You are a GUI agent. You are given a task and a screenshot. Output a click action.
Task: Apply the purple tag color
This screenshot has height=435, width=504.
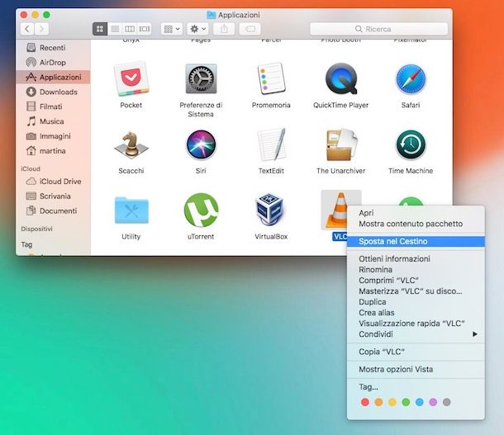(433, 402)
